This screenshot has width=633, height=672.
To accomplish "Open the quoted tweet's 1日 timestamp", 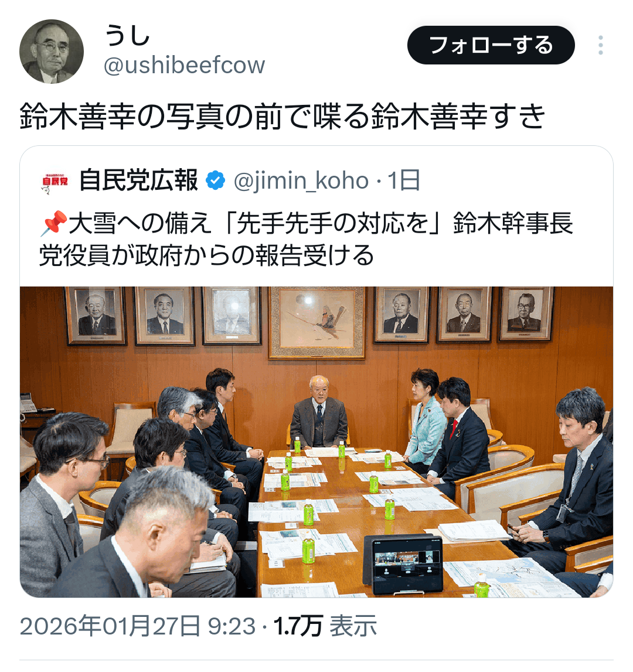I will (x=404, y=180).
